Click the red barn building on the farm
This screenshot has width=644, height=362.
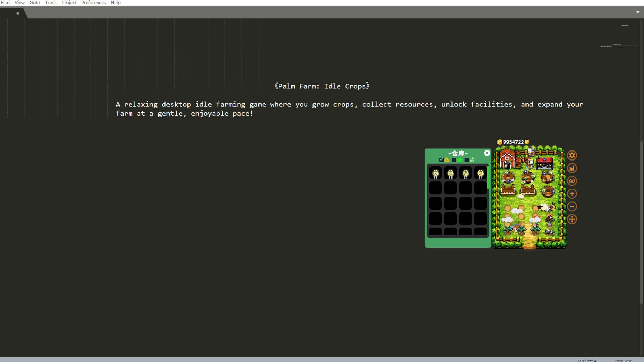coord(507,159)
